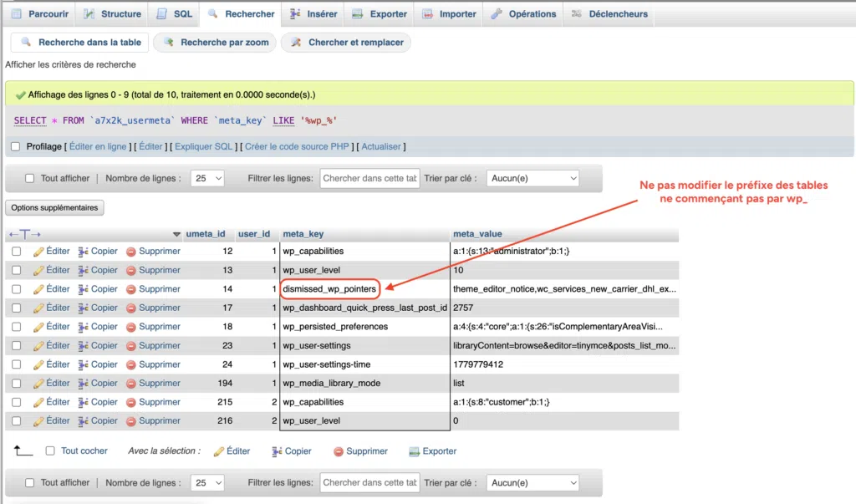Image resolution: width=856 pixels, height=504 pixels.
Task: Open the Opérations tab
Action: pos(523,13)
